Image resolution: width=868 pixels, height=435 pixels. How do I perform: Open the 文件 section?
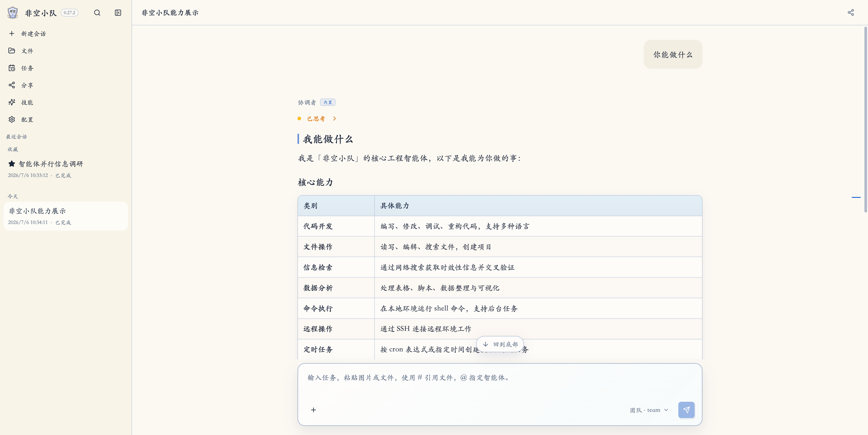pos(66,51)
